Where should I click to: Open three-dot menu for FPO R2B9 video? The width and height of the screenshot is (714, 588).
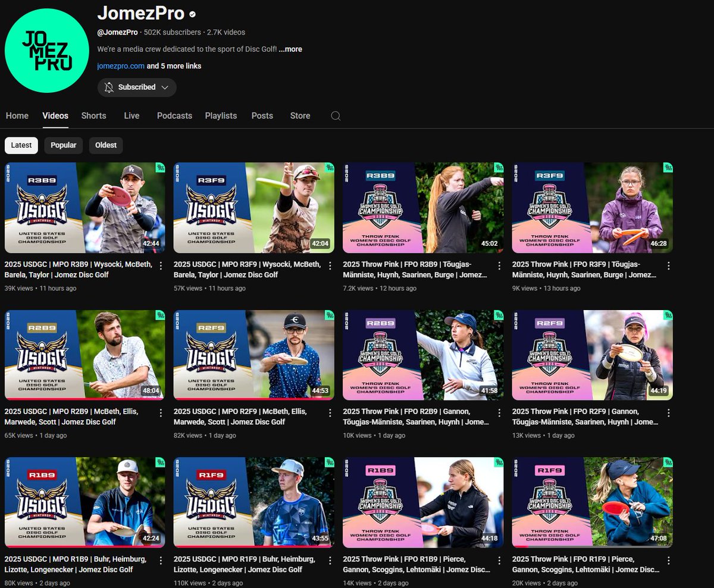point(499,413)
